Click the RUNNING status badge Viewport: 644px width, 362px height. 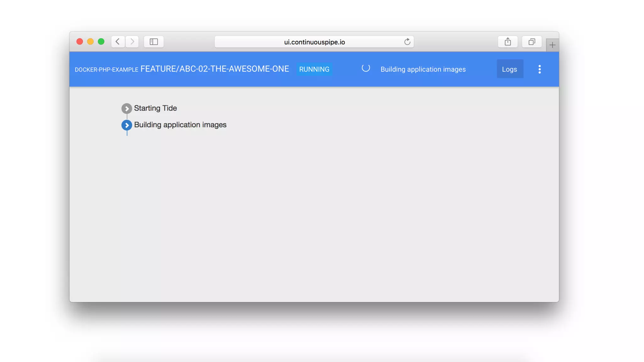pos(314,69)
